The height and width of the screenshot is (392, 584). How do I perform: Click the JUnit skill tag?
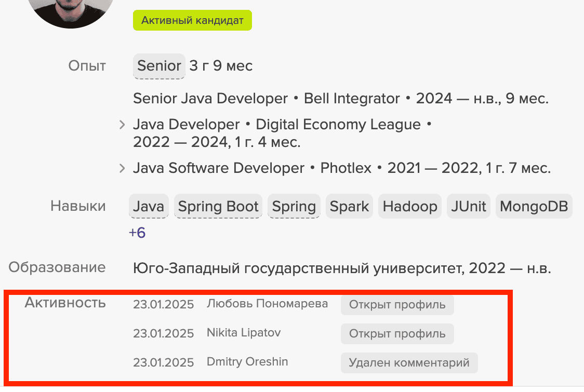click(x=468, y=206)
